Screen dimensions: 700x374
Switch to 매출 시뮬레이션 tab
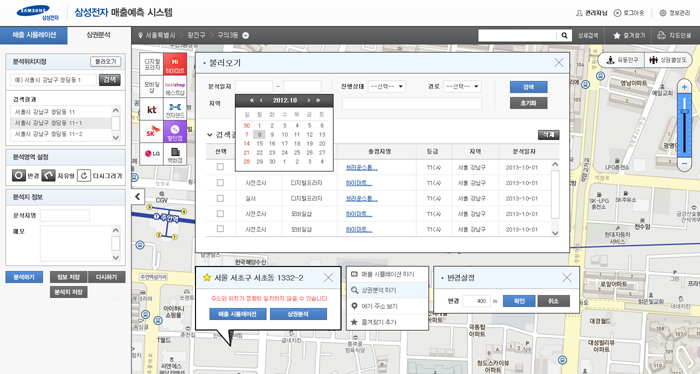coord(34,35)
